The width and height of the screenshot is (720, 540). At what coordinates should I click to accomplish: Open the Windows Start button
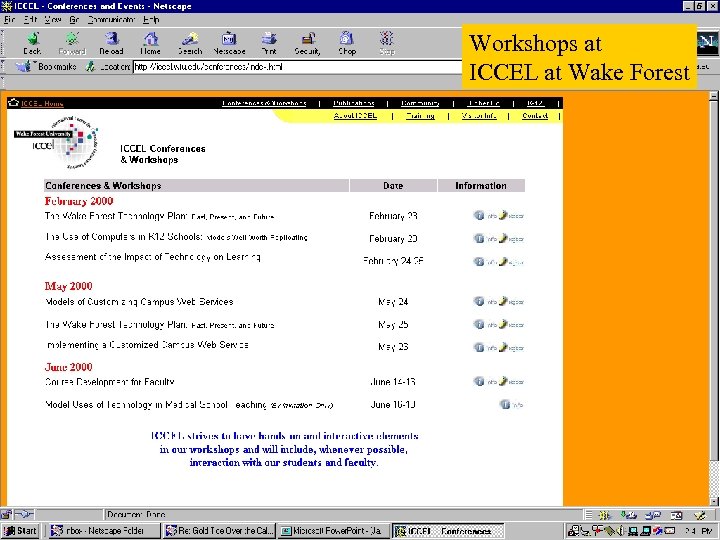click(x=20, y=531)
